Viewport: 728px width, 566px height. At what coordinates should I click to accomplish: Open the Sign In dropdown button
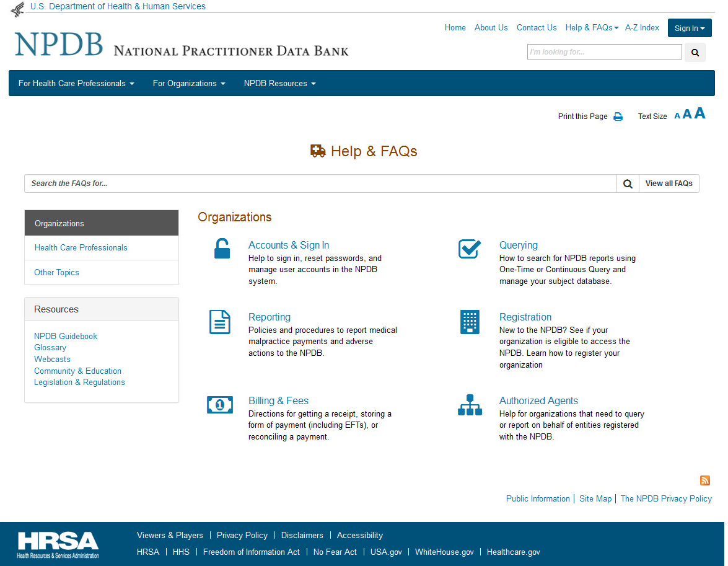(x=690, y=28)
